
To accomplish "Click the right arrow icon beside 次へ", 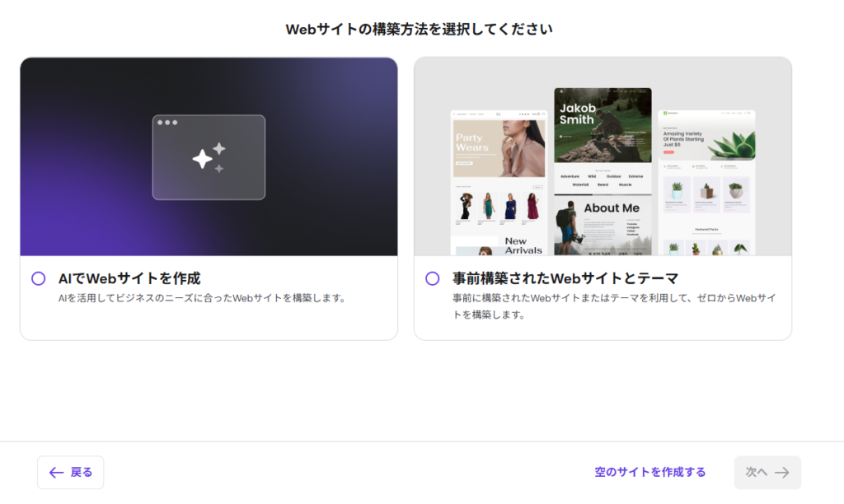I will 782,473.
